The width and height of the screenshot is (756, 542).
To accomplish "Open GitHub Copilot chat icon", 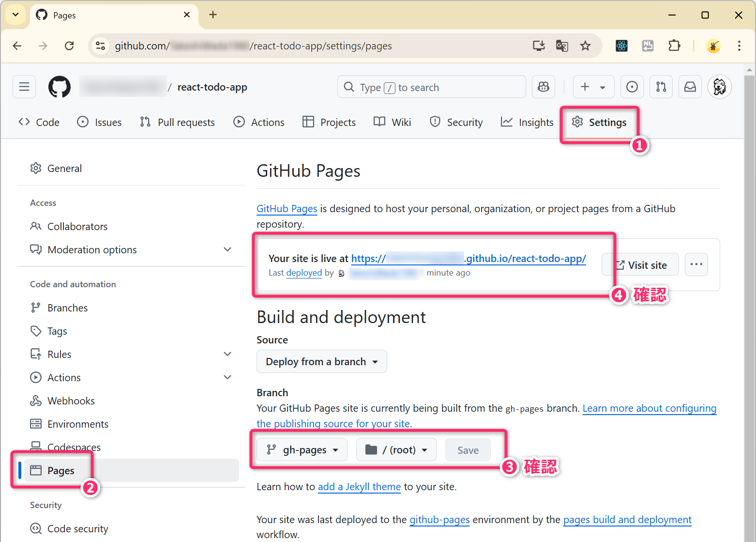I will click(544, 87).
